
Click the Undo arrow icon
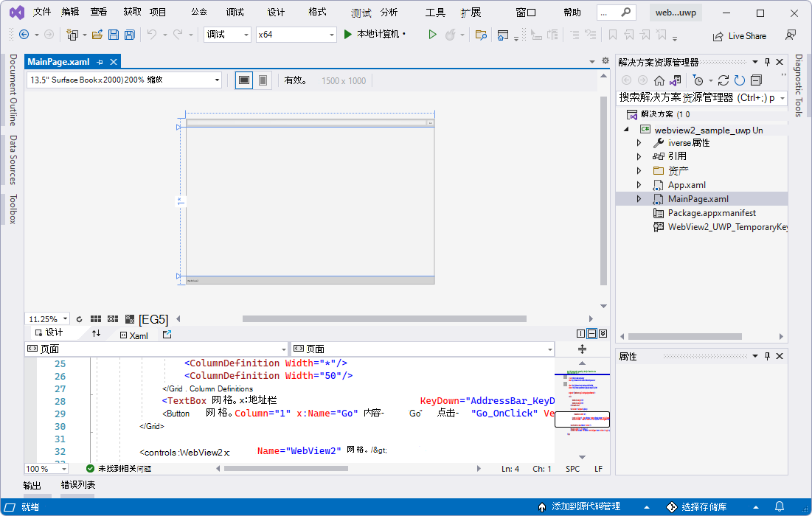(x=152, y=34)
